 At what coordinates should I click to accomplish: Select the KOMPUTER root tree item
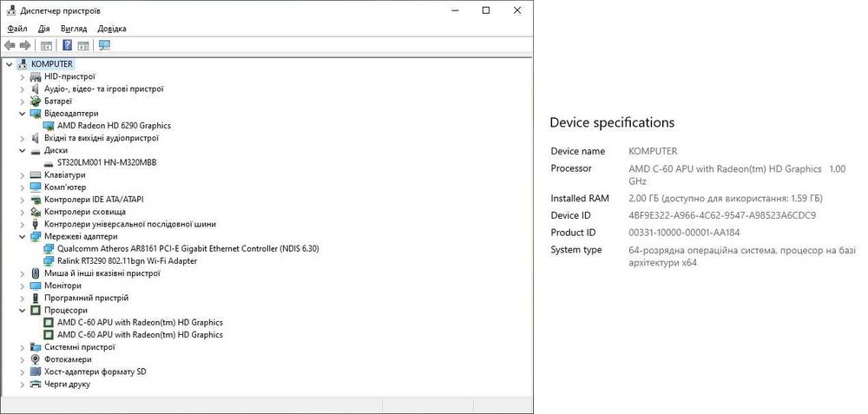pyautogui.click(x=51, y=64)
